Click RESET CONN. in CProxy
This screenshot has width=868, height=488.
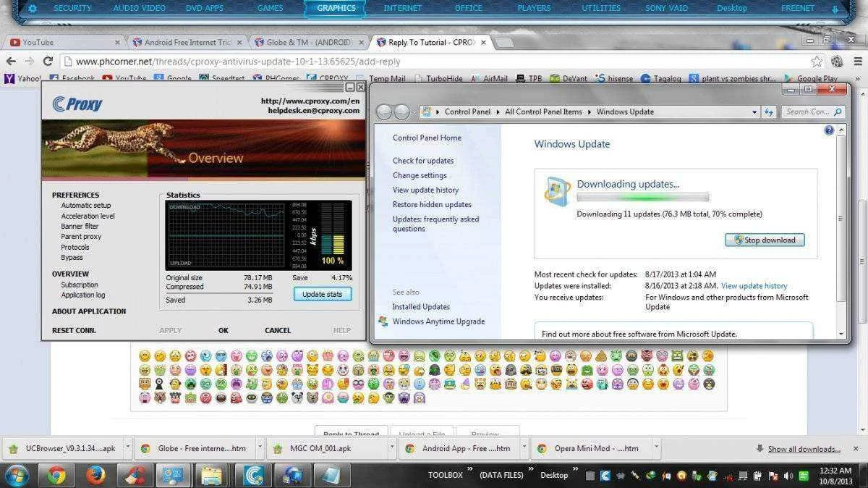click(x=74, y=330)
